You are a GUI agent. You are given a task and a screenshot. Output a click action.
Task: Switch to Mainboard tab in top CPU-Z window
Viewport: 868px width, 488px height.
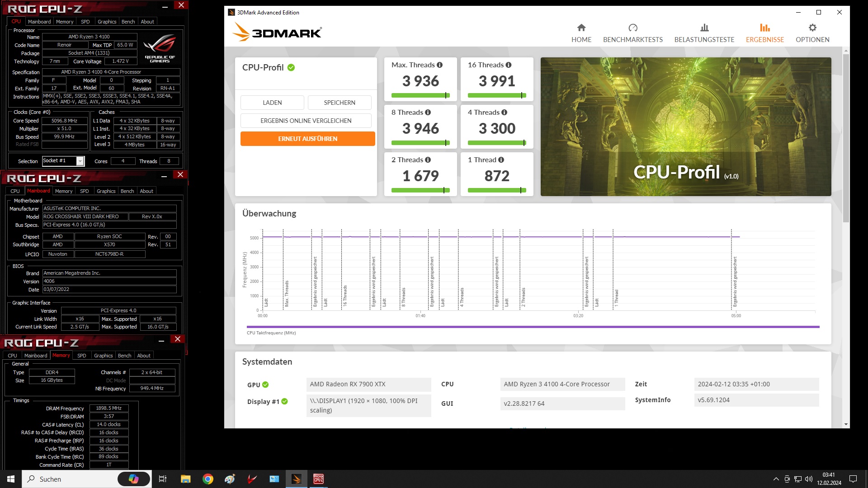click(39, 22)
